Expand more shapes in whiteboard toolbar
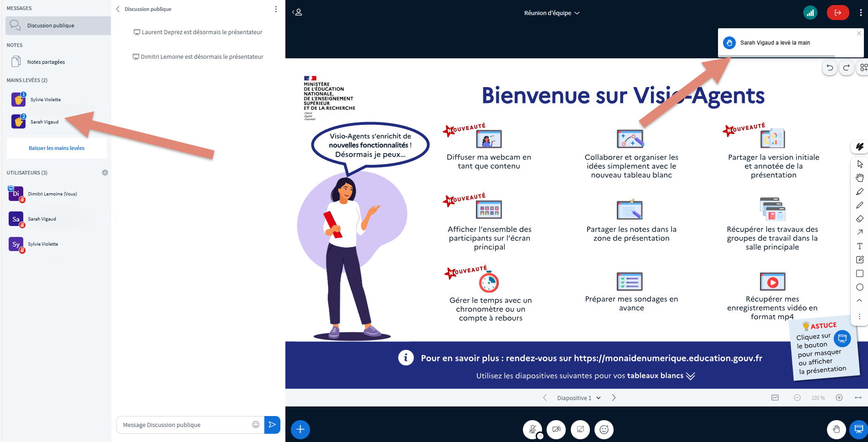The height and width of the screenshot is (442, 868). (860, 300)
